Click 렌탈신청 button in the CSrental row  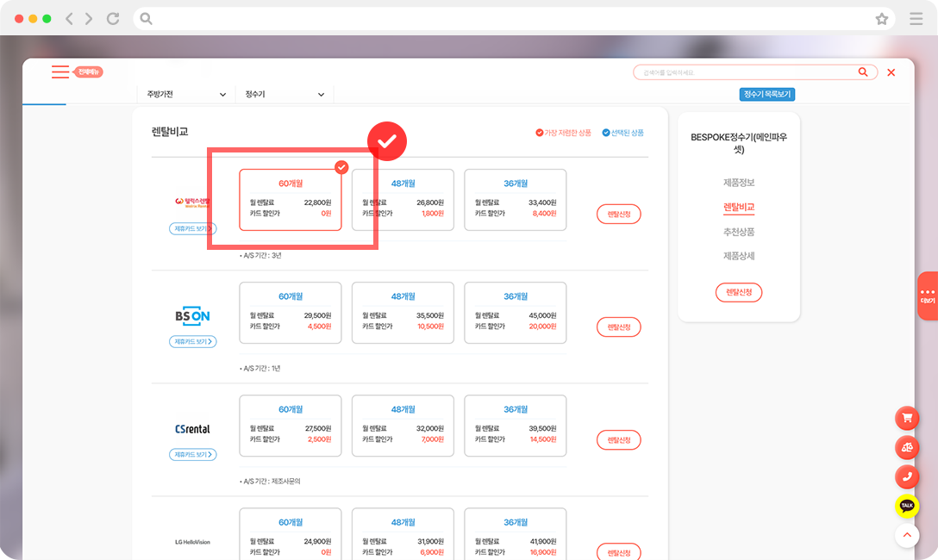(x=618, y=440)
